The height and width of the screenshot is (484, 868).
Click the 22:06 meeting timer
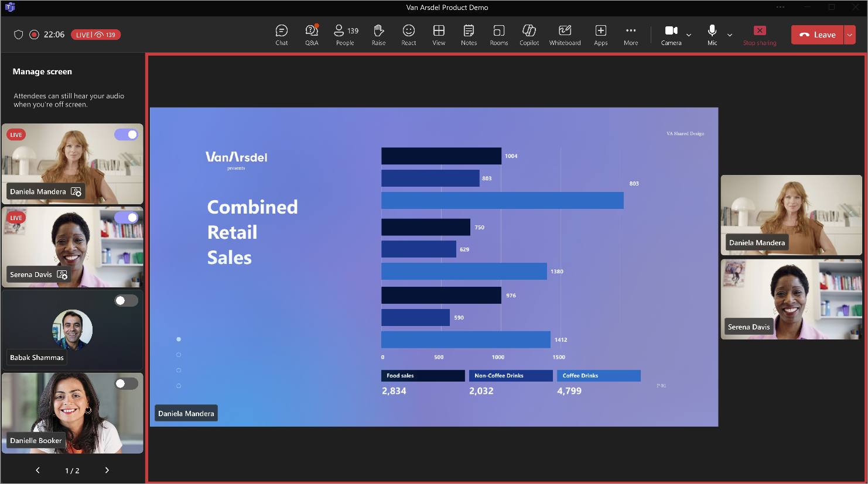click(x=54, y=35)
